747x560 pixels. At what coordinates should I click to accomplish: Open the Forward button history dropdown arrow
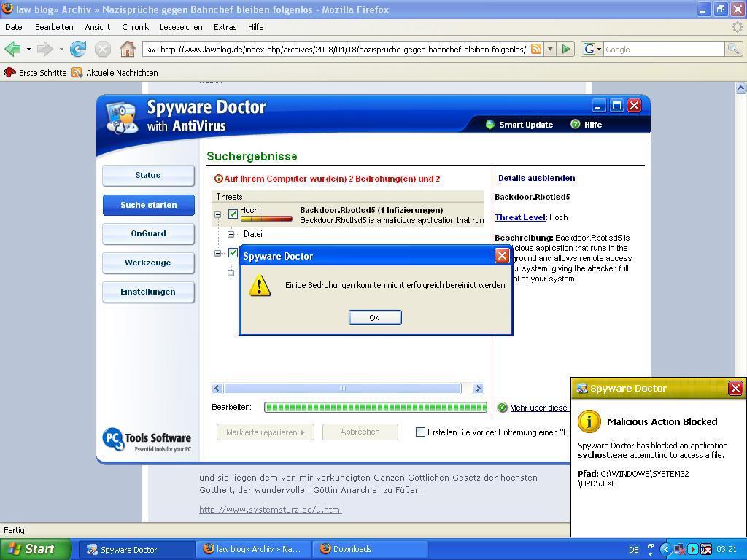point(61,49)
